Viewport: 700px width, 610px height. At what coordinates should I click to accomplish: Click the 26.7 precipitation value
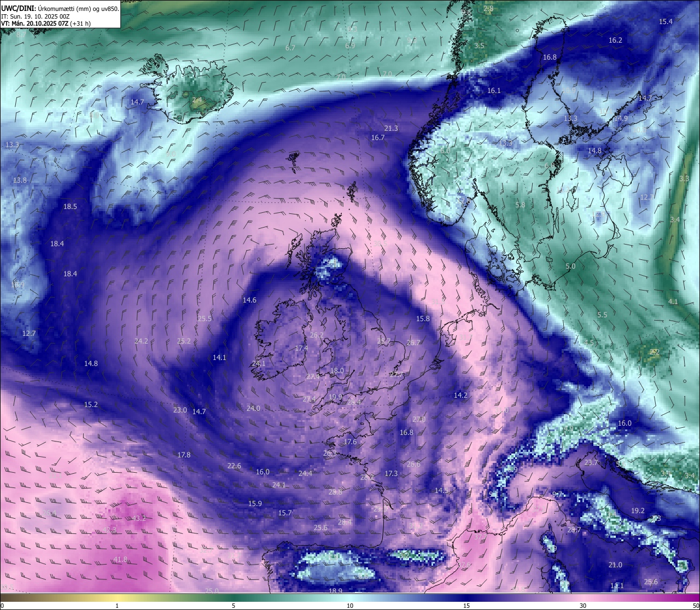tap(413, 342)
